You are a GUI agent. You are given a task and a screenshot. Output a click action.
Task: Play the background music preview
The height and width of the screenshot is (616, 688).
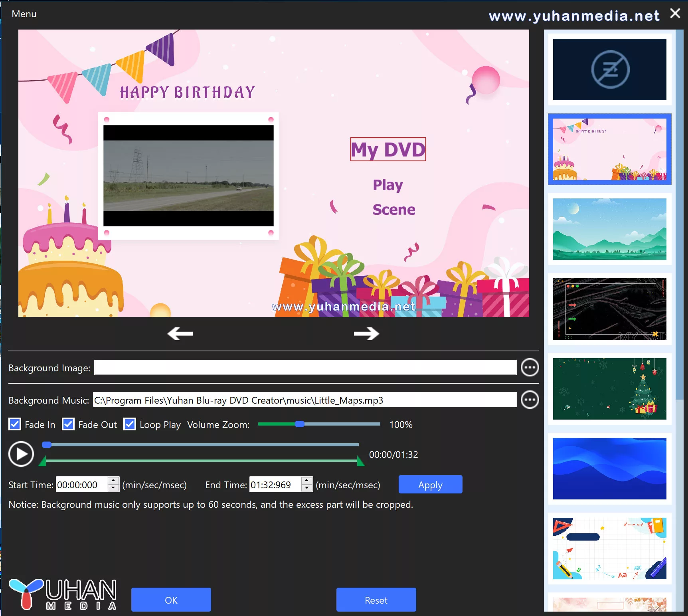pos(21,454)
